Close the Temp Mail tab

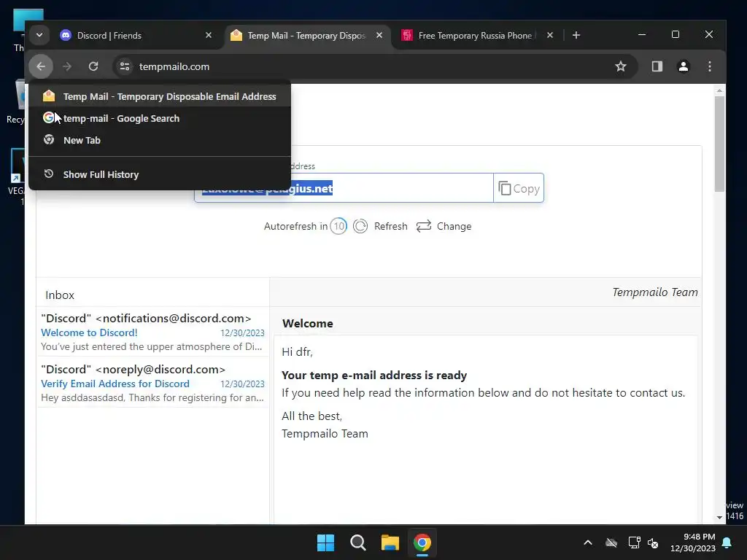(x=379, y=35)
